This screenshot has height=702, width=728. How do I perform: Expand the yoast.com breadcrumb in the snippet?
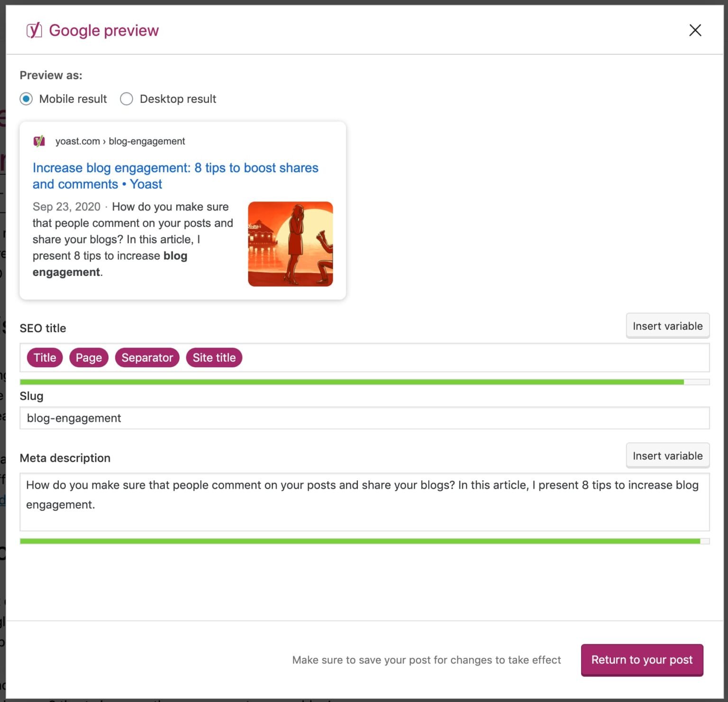point(77,141)
